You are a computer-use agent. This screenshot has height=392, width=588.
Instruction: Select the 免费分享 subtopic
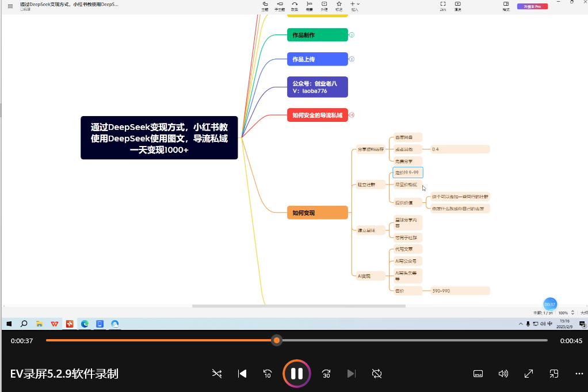pyautogui.click(x=407, y=161)
